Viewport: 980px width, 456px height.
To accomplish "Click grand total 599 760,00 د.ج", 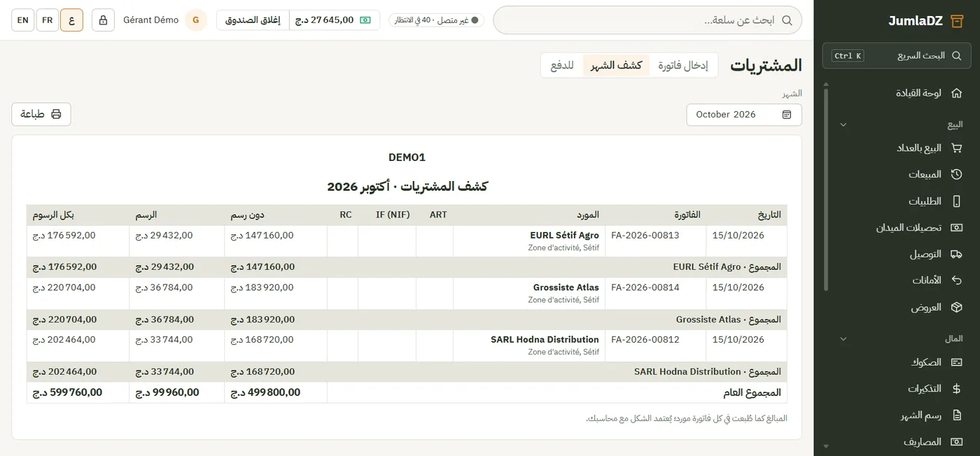I will pyautogui.click(x=67, y=393).
